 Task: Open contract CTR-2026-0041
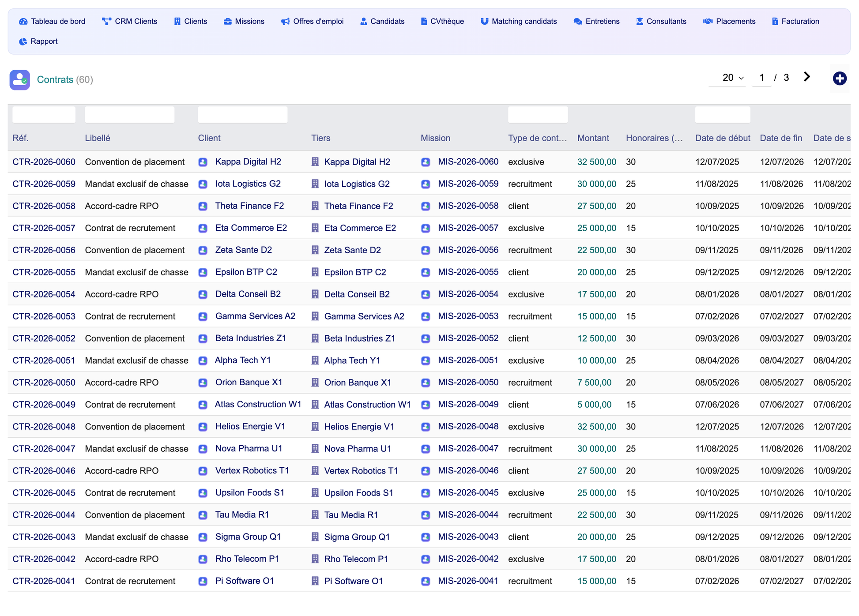pyautogui.click(x=44, y=581)
